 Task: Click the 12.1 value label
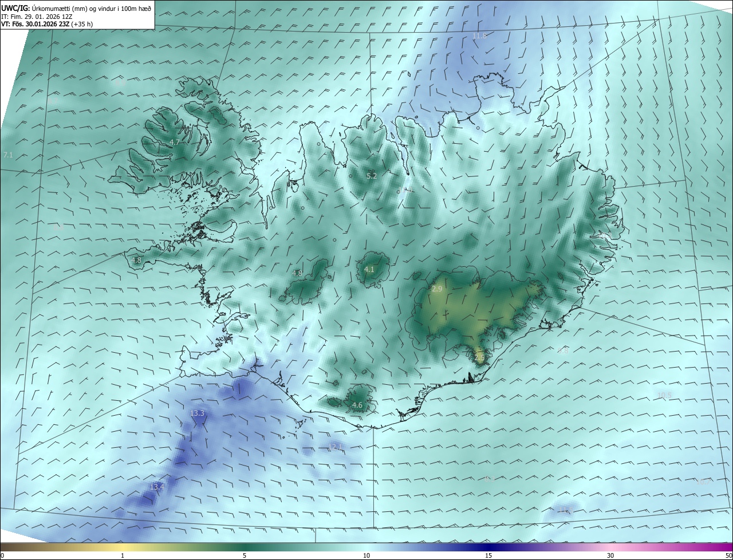coord(336,447)
